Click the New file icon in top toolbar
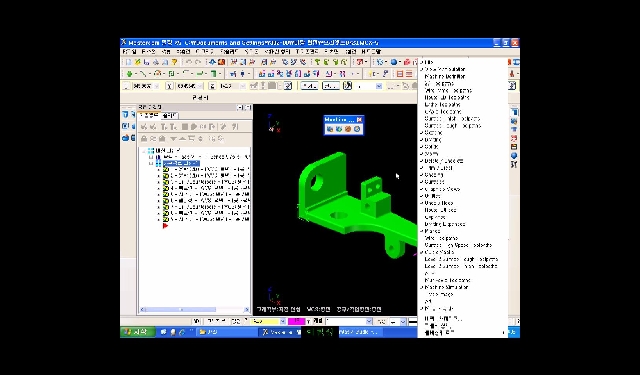Screen dimensions: 640x375 (129, 62)
